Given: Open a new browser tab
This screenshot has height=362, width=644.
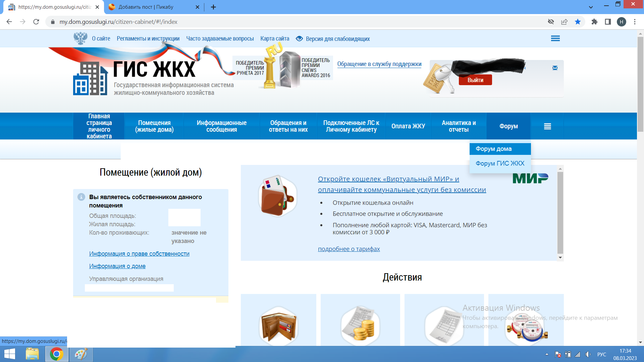Looking at the screenshot, I should click(213, 7).
